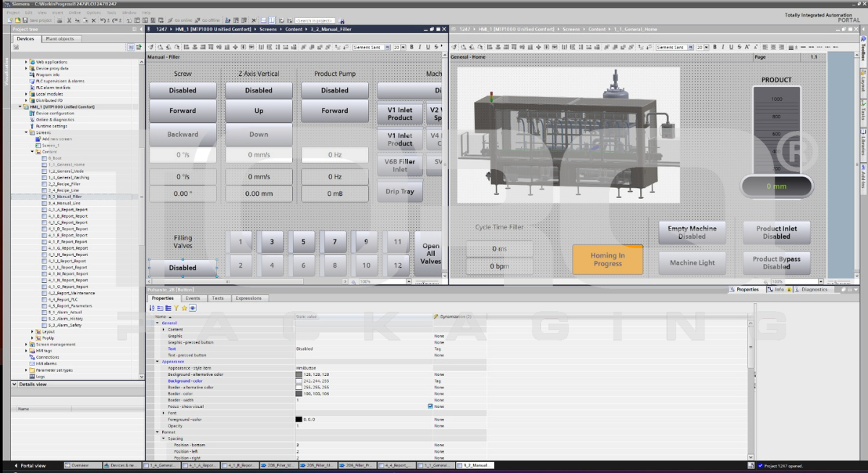Select 2_2_Recipe_Filler in project tree
The height and width of the screenshot is (473, 868).
pos(63,184)
